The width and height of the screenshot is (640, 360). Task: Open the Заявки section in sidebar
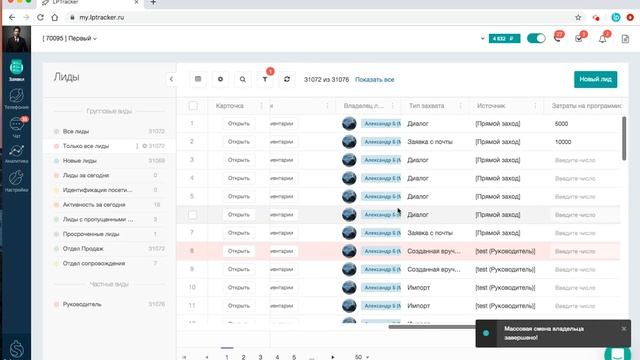coord(16,70)
